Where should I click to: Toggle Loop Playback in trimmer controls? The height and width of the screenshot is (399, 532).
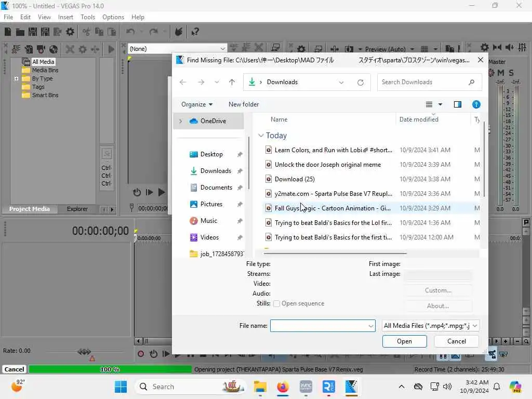coord(137,192)
